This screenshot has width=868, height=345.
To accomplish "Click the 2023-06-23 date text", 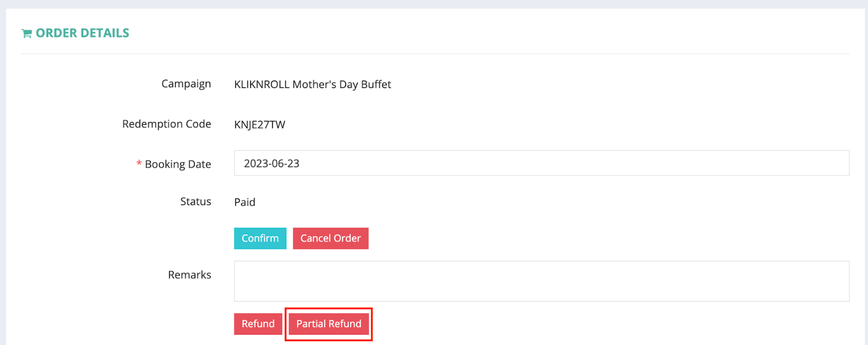I will 272,163.
